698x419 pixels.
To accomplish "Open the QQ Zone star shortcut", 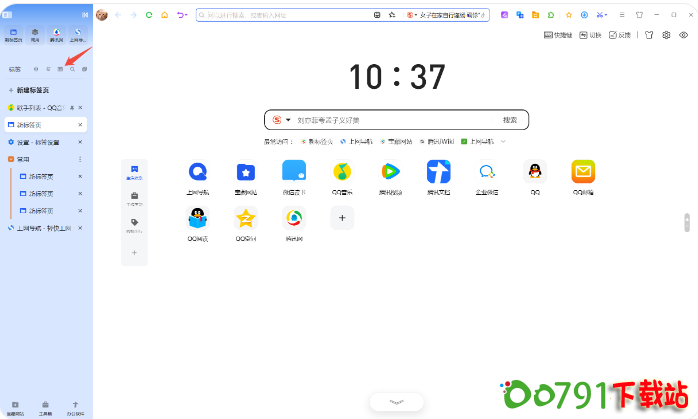I will pyautogui.click(x=246, y=218).
